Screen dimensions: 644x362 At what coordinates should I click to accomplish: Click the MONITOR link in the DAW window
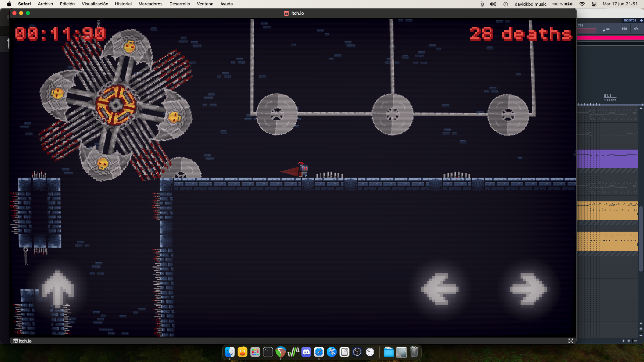pyautogui.click(x=630, y=20)
